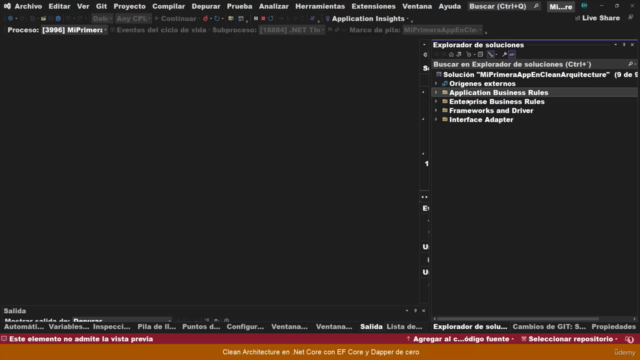640x360 pixels.
Task: Open the Proceso dropdown showing [3996] MiPrimera
Action: coord(74,30)
